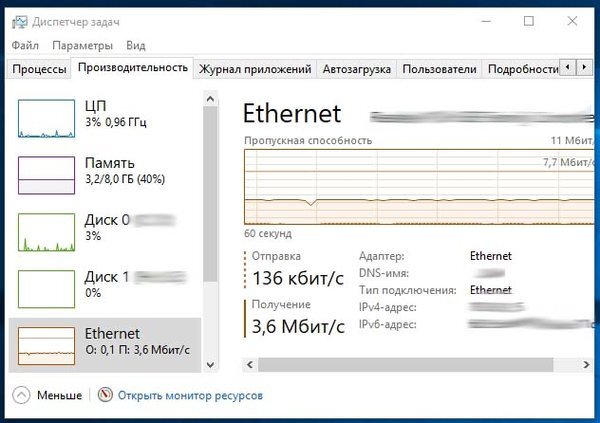Switch to the Пользователи tab
The height and width of the screenshot is (423, 600).
point(439,69)
